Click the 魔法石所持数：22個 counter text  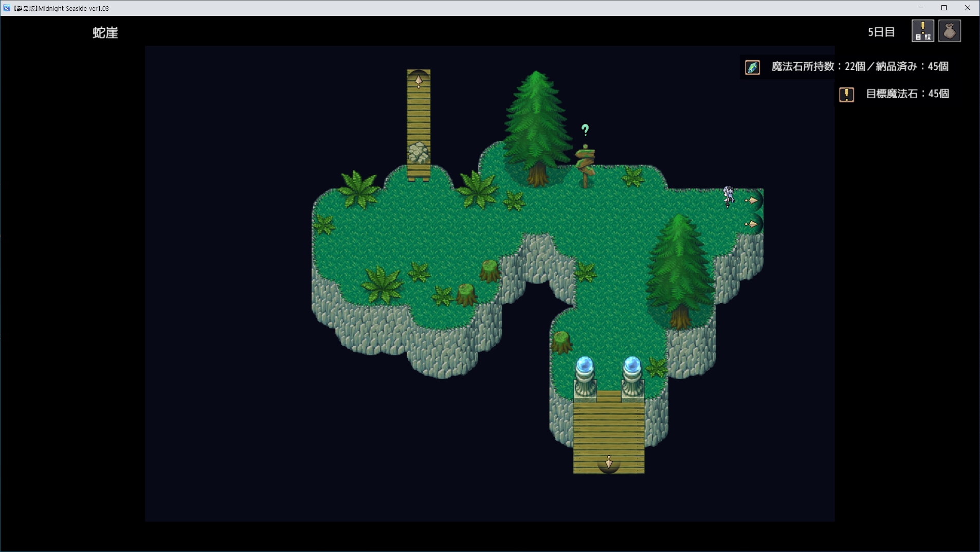coord(818,66)
